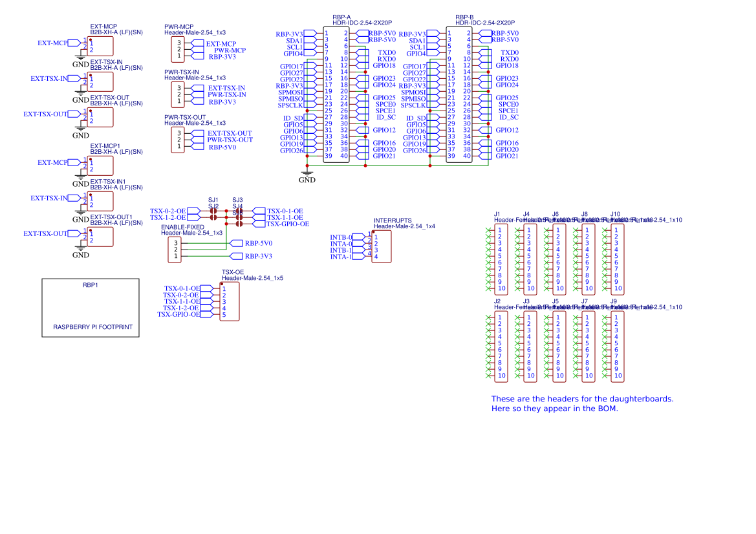
Task: Select the SJ1 solder jumper symbol
Action: 213,211
